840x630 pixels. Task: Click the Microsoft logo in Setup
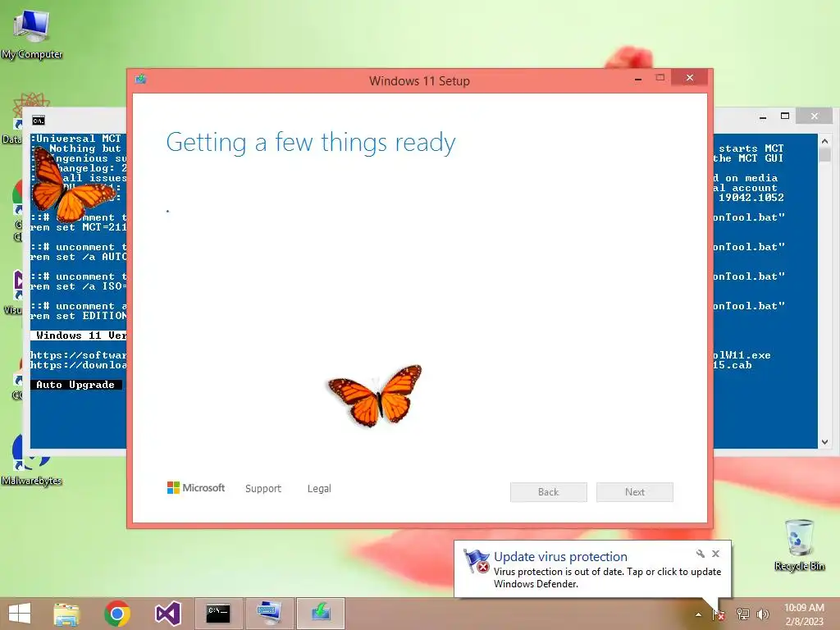[x=196, y=487]
